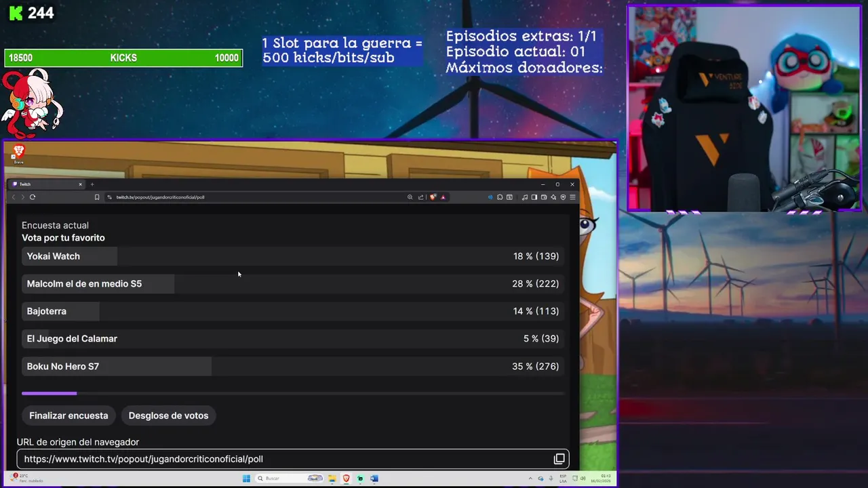The image size is (868, 488).
Task: Click the Vota por tu favorito title
Action: click(x=63, y=238)
